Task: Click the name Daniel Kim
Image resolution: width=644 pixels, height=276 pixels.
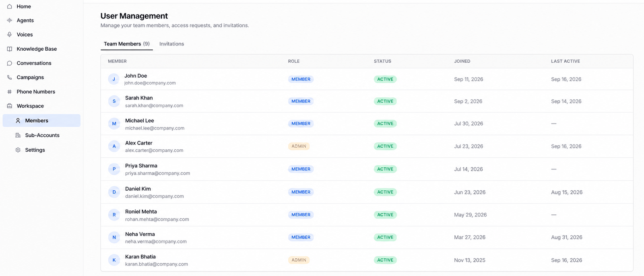Action: coord(138,189)
